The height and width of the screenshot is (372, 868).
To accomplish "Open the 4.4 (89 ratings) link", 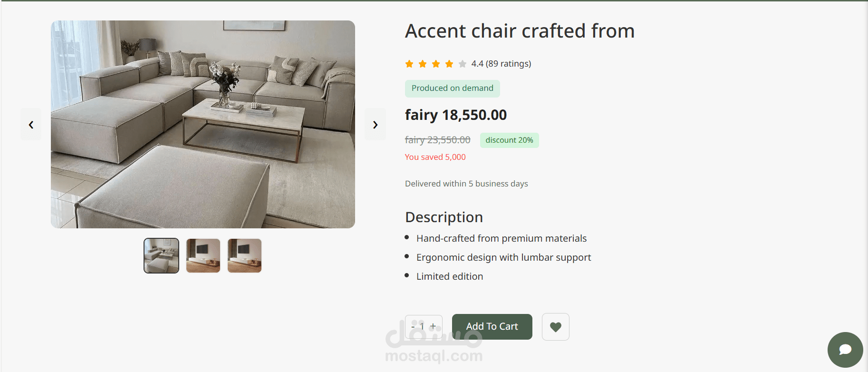I will point(501,64).
